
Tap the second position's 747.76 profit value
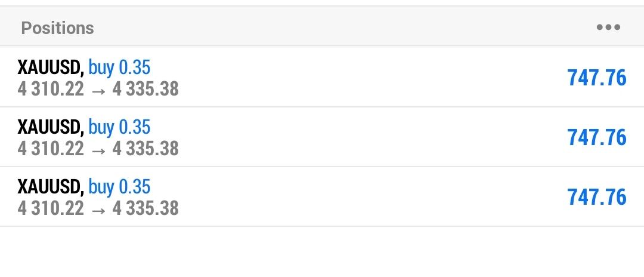pyautogui.click(x=597, y=137)
